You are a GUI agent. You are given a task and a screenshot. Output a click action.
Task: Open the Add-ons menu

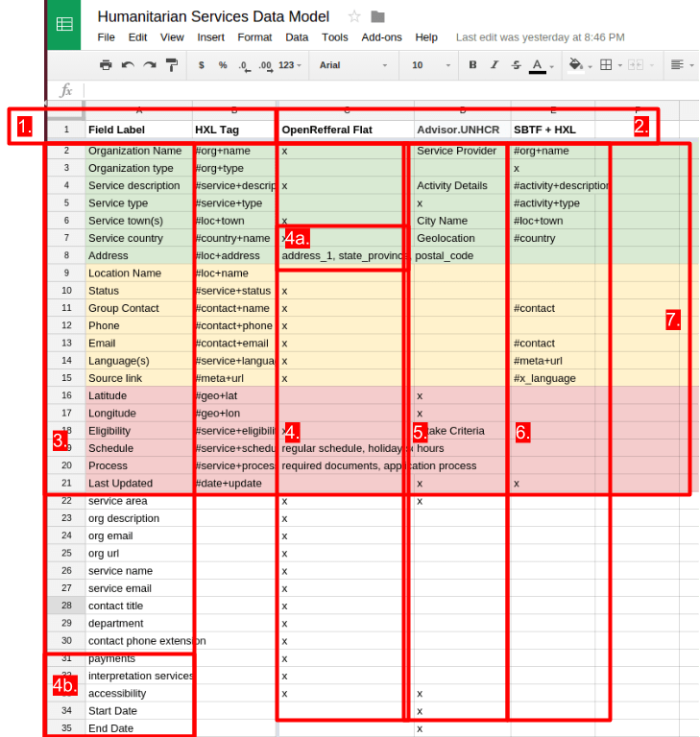point(381,37)
